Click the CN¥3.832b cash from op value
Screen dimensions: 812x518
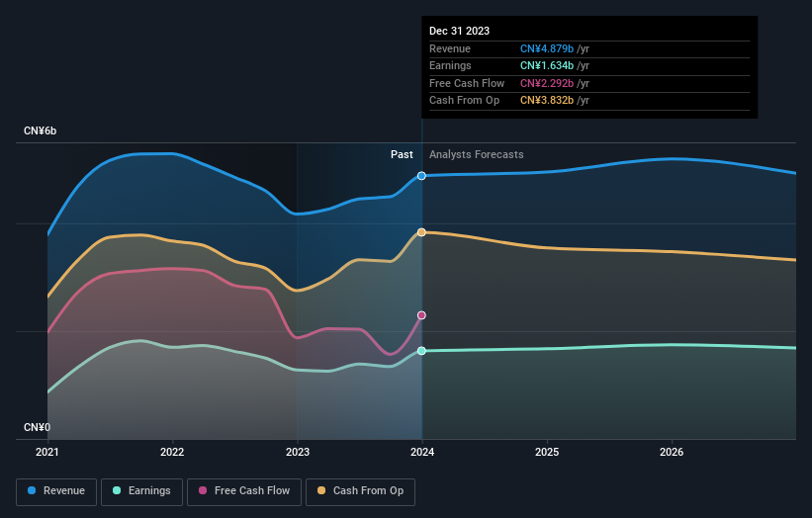click(x=547, y=101)
